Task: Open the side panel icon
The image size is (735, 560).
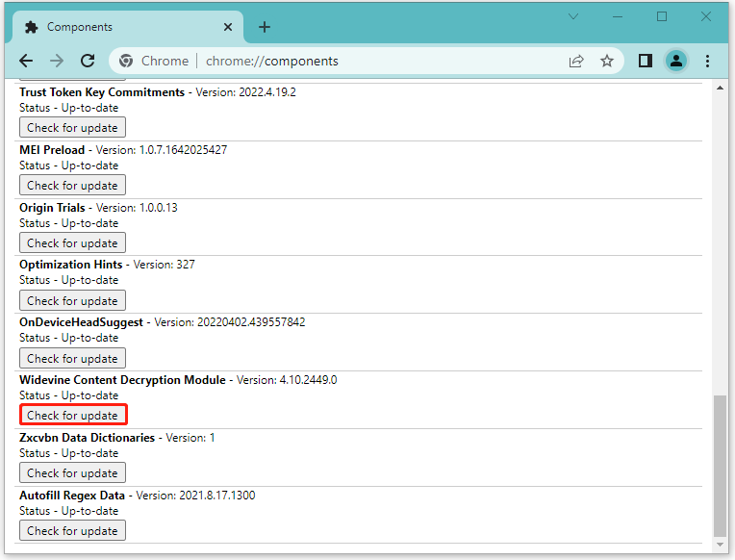Action: click(646, 61)
